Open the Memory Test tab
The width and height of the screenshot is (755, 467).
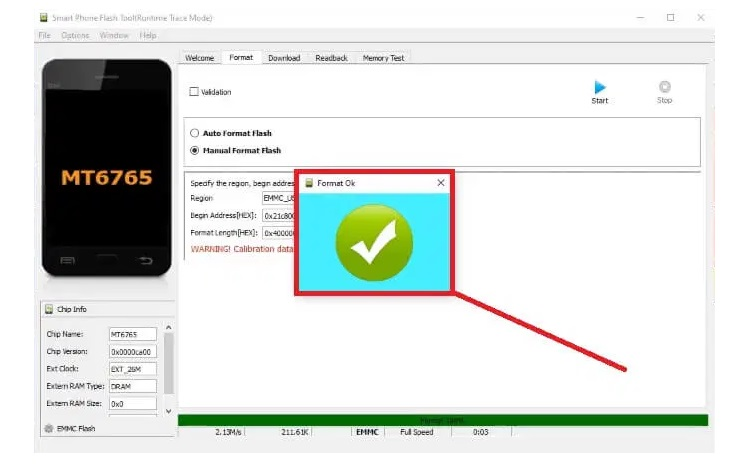[x=383, y=58]
